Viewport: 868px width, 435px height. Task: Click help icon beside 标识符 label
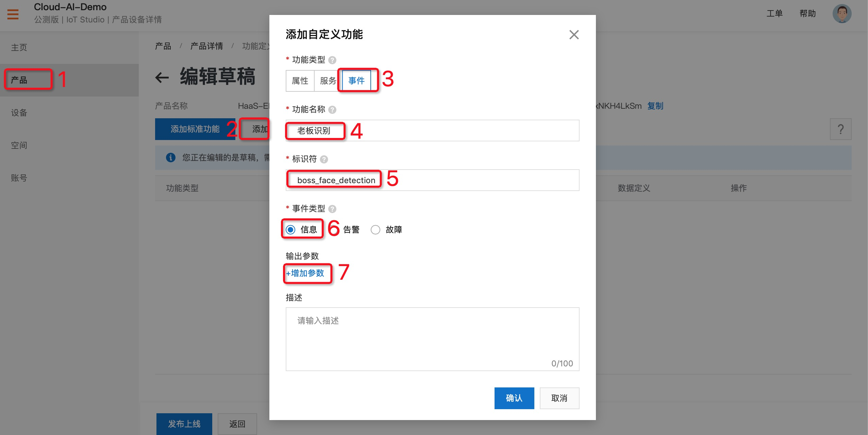coord(324,159)
